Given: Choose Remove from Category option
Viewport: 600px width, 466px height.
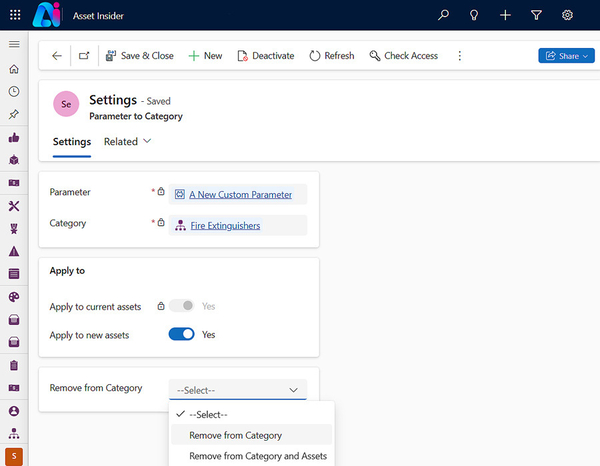Looking at the screenshot, I should (251, 435).
